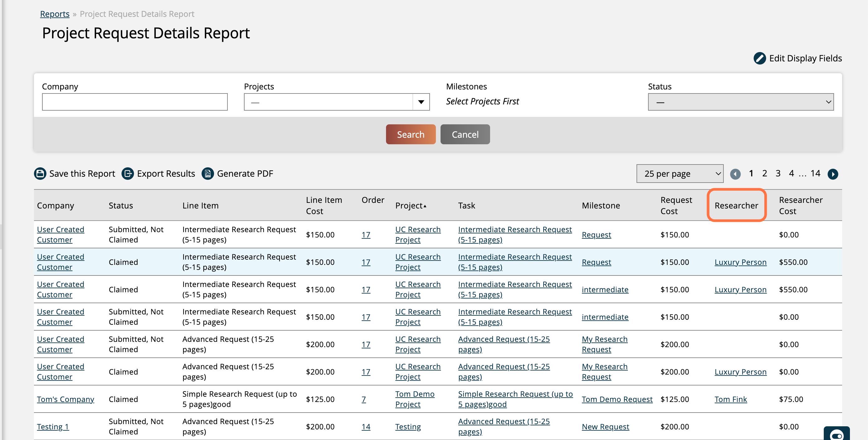Change the 25 per page selector
The height and width of the screenshot is (440, 868).
(x=680, y=174)
